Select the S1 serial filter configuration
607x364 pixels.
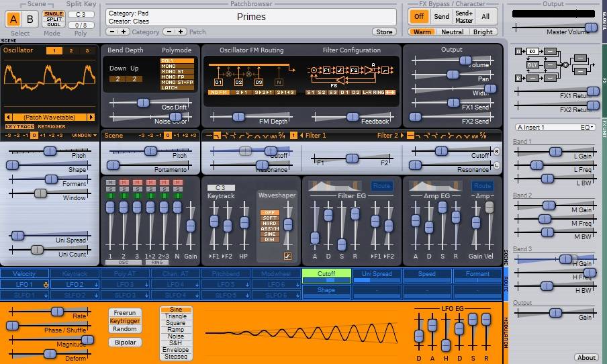coord(311,92)
